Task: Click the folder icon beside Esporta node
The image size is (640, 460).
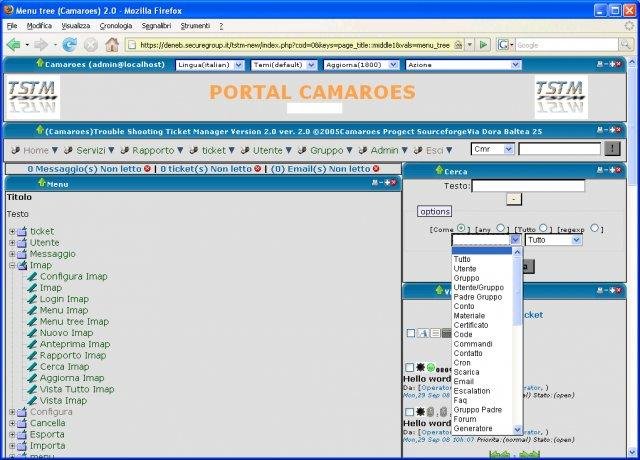Action: (22, 435)
